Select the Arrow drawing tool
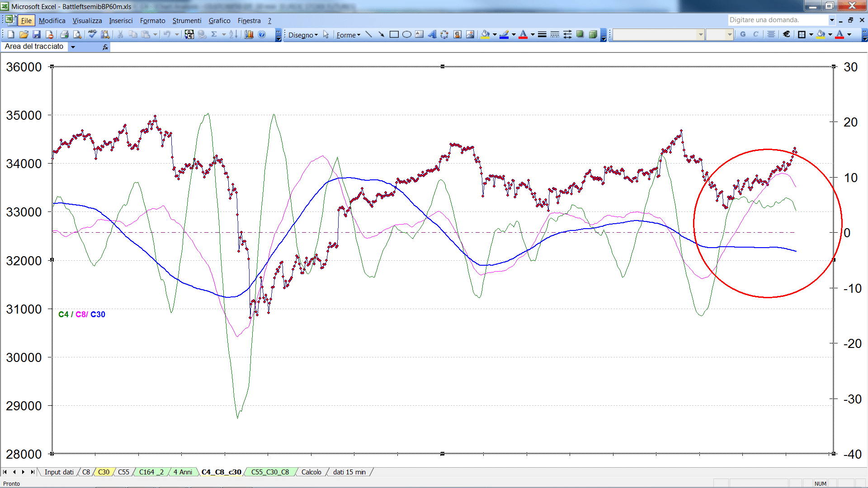The height and width of the screenshot is (488, 868). pos(382,34)
